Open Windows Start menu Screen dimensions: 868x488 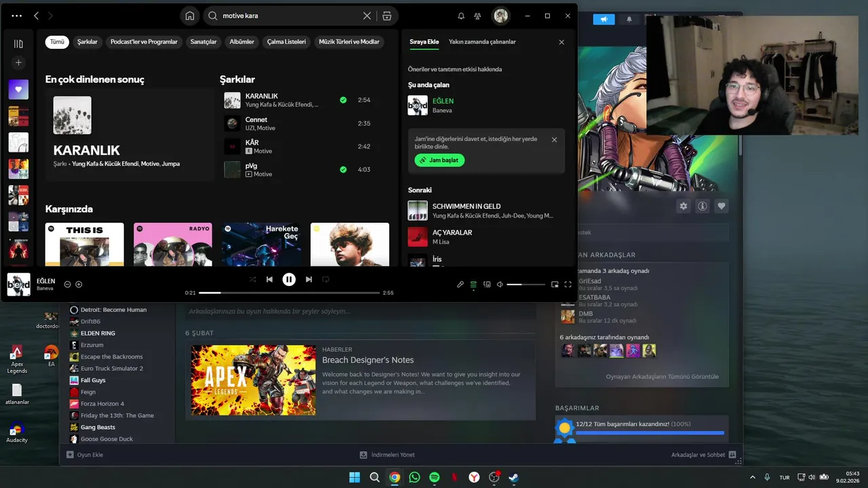pos(355,477)
